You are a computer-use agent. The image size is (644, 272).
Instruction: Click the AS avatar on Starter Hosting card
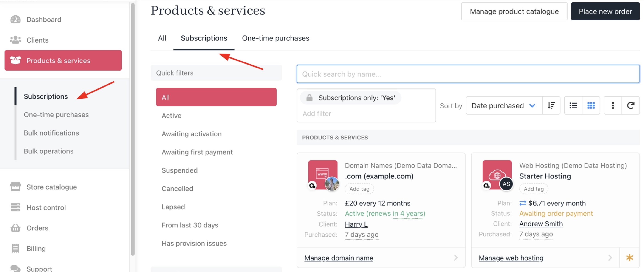(x=506, y=184)
